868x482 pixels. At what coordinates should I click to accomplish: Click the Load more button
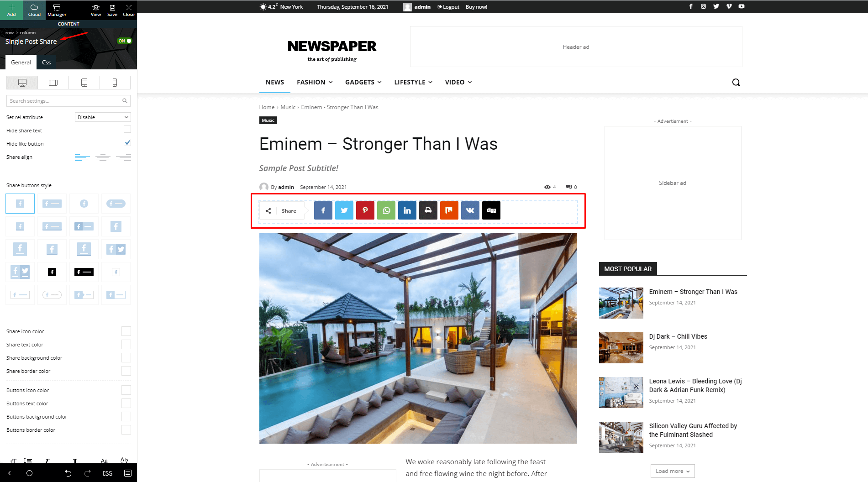tap(673, 471)
